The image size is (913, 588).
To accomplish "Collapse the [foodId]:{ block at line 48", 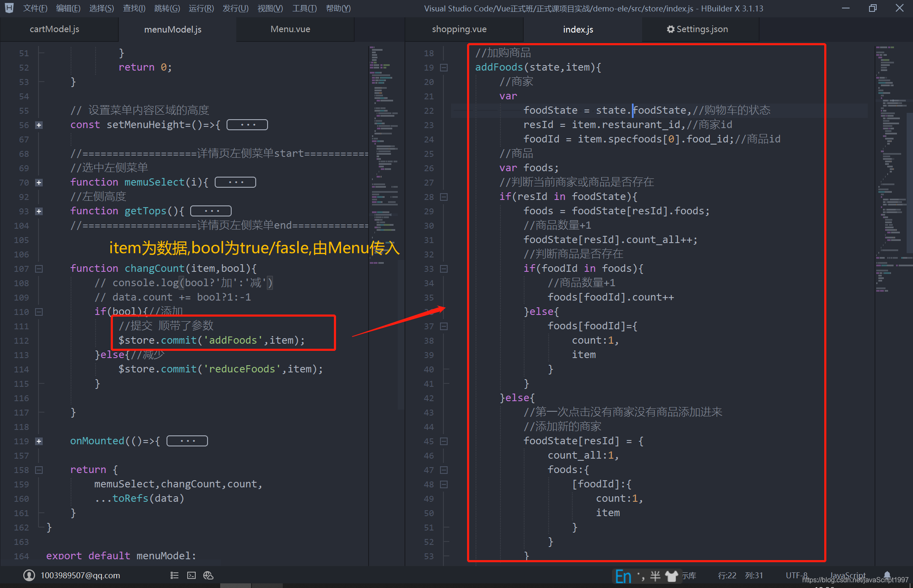I will 444,484.
